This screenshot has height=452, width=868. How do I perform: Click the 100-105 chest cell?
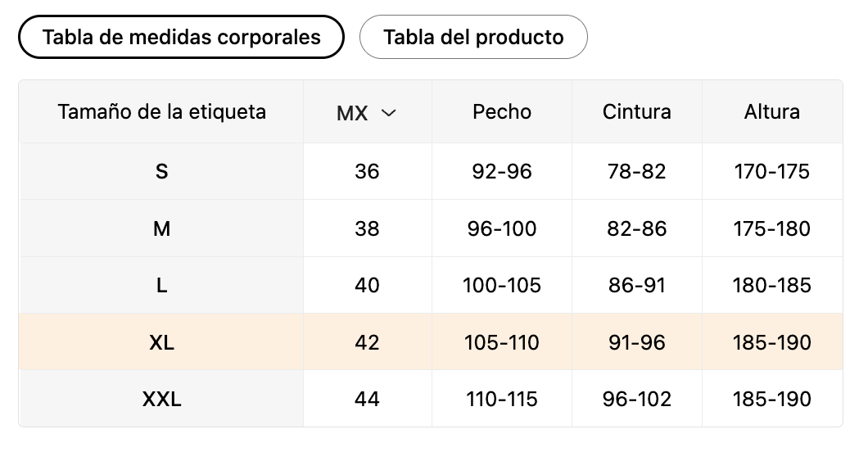click(502, 285)
